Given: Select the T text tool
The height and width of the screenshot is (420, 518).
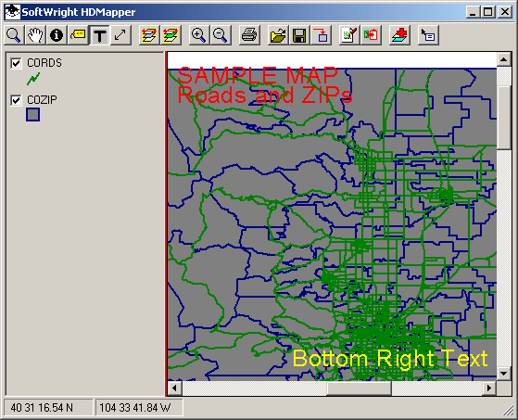Looking at the screenshot, I should [x=99, y=35].
